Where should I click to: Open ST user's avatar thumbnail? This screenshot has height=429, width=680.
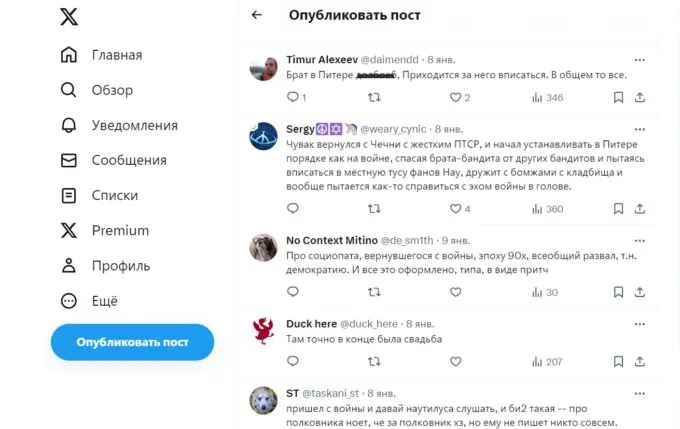tap(263, 399)
